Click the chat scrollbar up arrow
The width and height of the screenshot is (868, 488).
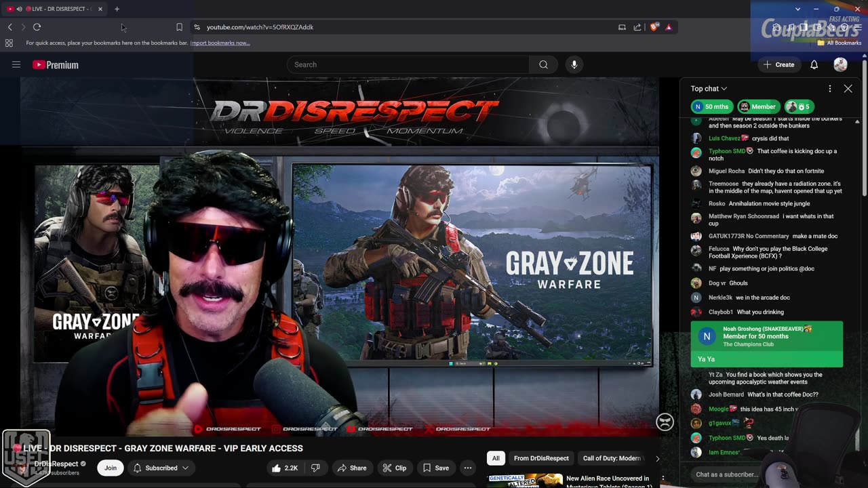coord(857,122)
